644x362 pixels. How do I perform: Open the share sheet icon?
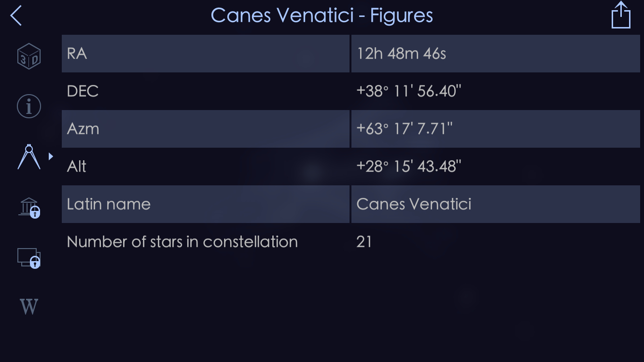621,15
